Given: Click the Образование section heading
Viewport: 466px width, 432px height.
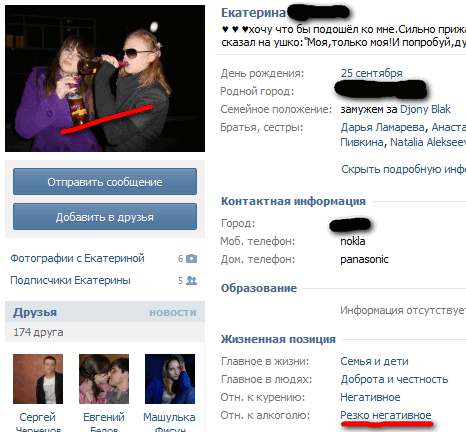Looking at the screenshot, I should coord(259,288).
